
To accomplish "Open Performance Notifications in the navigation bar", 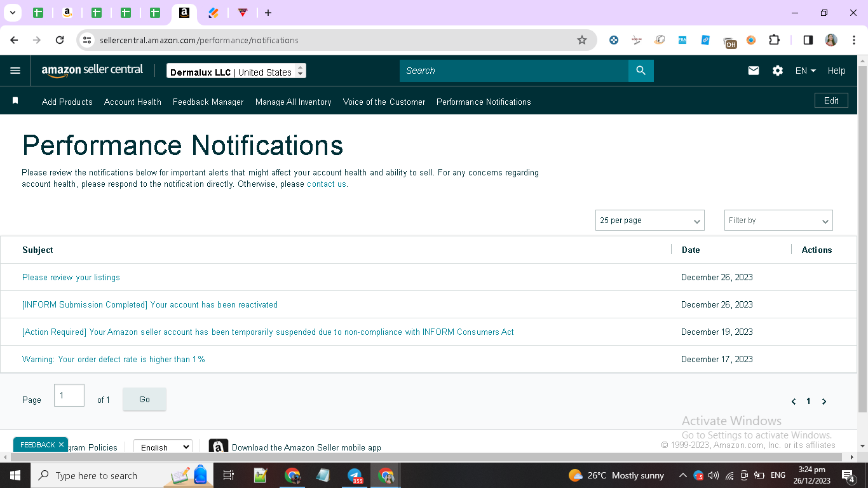I will (484, 102).
